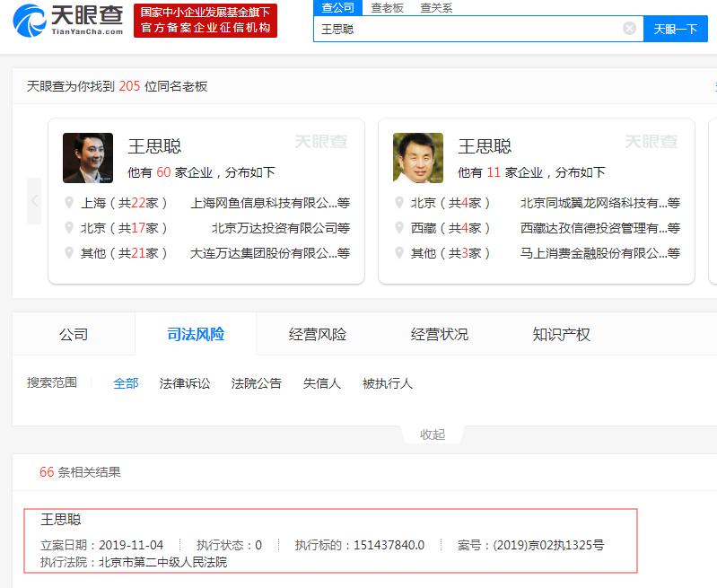Select 法院公告 search scope filter
Screen dimensions: 717x588
[256, 383]
